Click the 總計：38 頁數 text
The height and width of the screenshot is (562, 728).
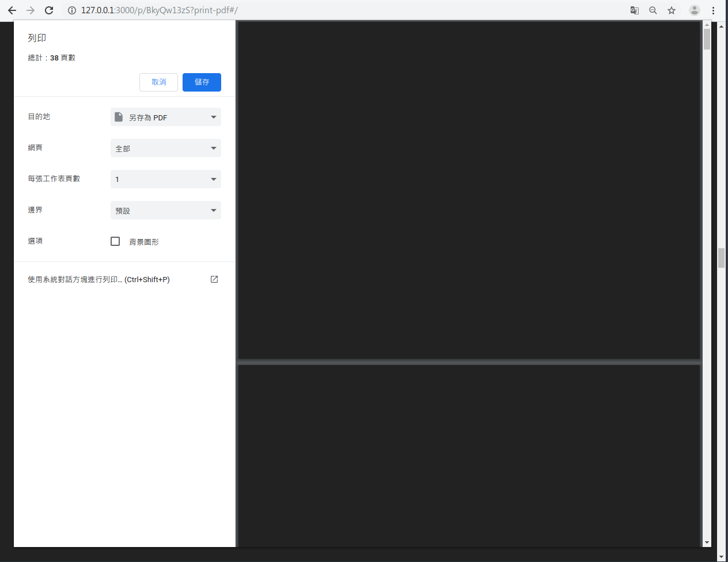pyautogui.click(x=52, y=58)
